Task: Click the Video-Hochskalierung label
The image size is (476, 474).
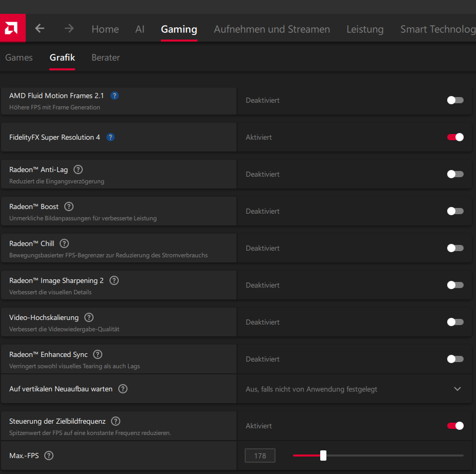Action: 44,318
